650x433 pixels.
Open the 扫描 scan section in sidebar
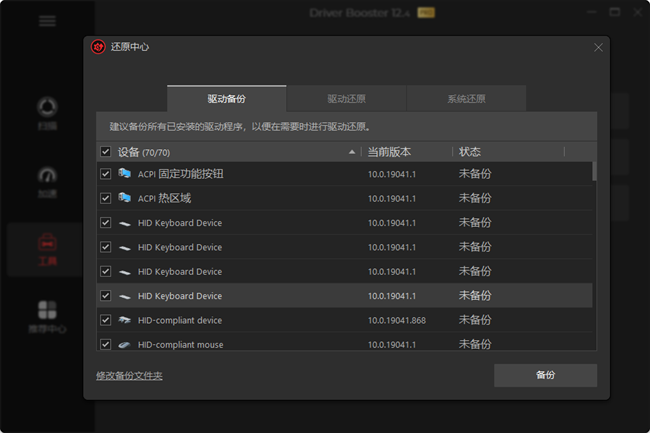coord(47,112)
